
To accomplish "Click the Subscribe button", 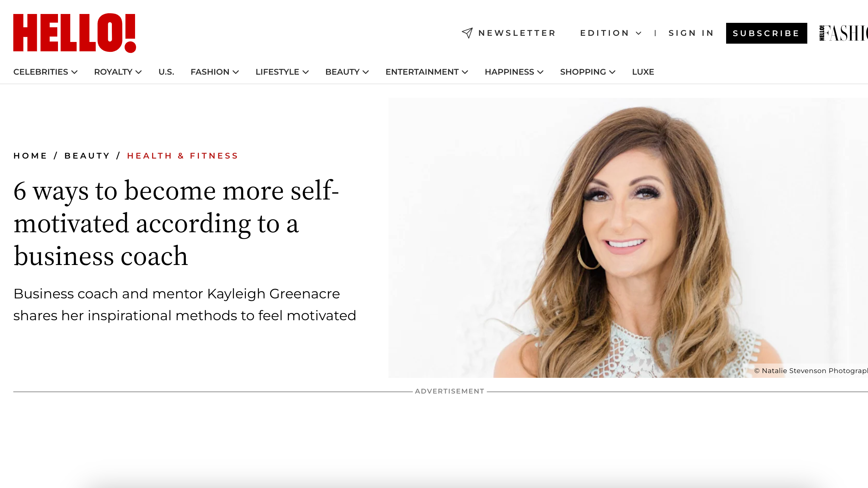I will coord(766,33).
